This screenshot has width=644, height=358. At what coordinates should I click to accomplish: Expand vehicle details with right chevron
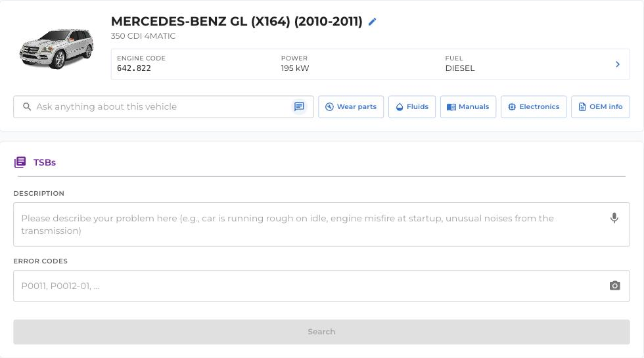tap(617, 64)
